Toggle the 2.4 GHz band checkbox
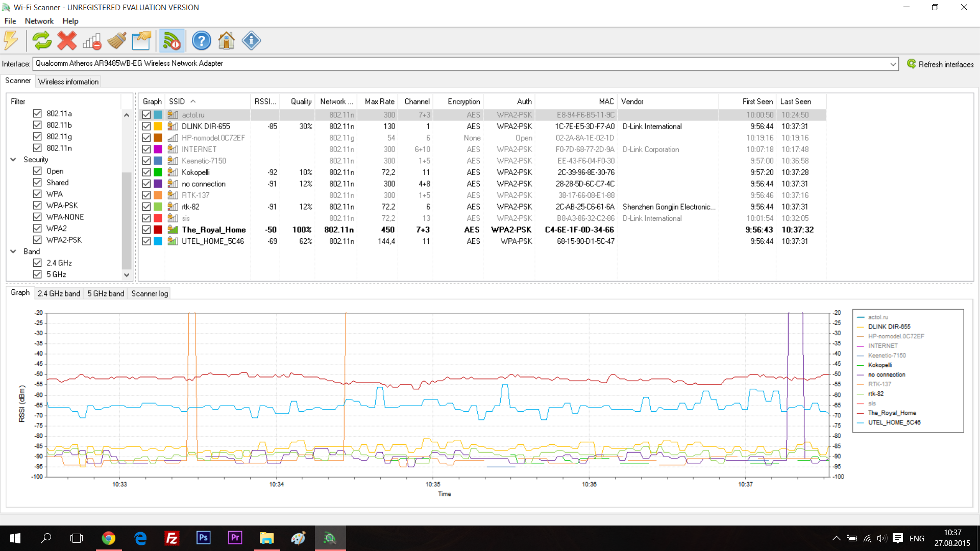 37,263
